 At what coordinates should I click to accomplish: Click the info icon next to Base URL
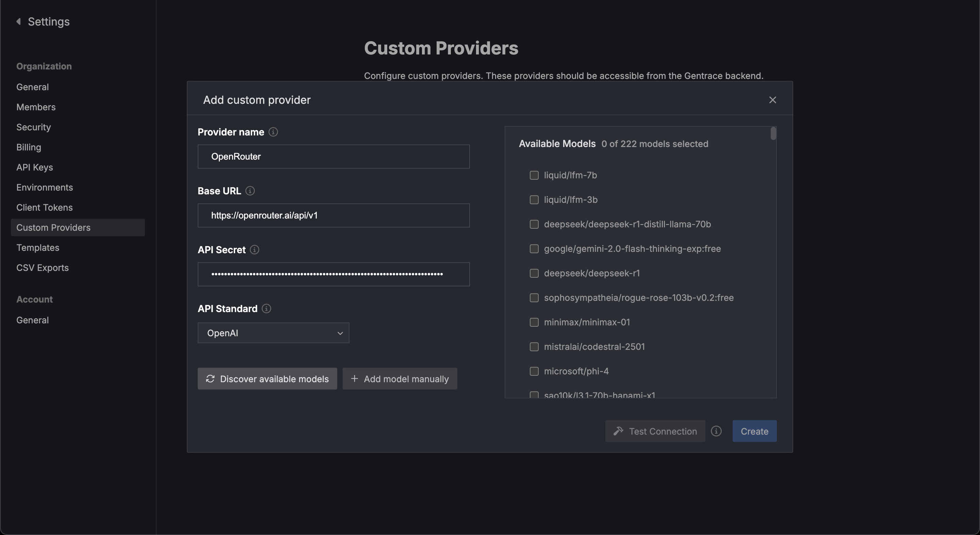[250, 191]
